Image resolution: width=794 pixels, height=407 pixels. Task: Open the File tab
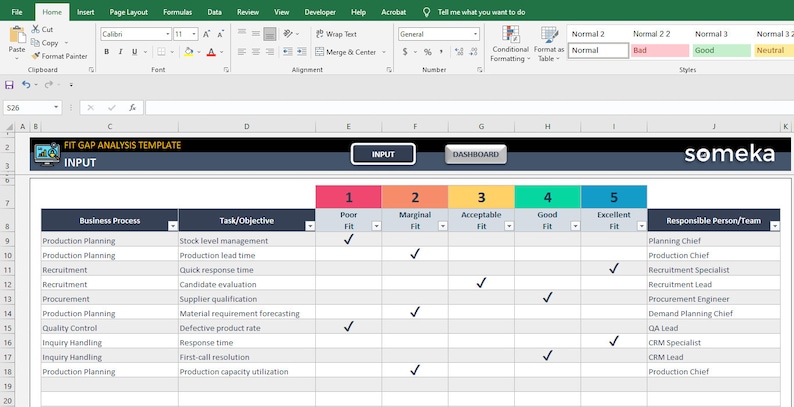point(17,12)
